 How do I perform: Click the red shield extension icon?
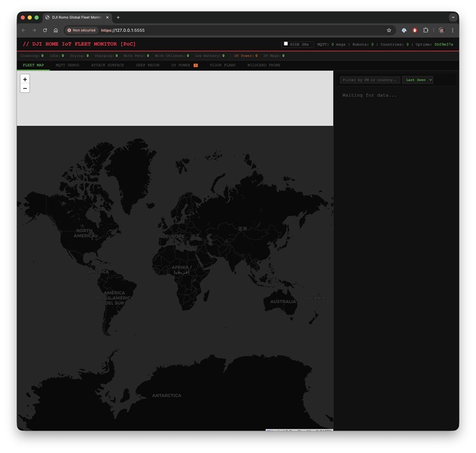pyautogui.click(x=414, y=30)
